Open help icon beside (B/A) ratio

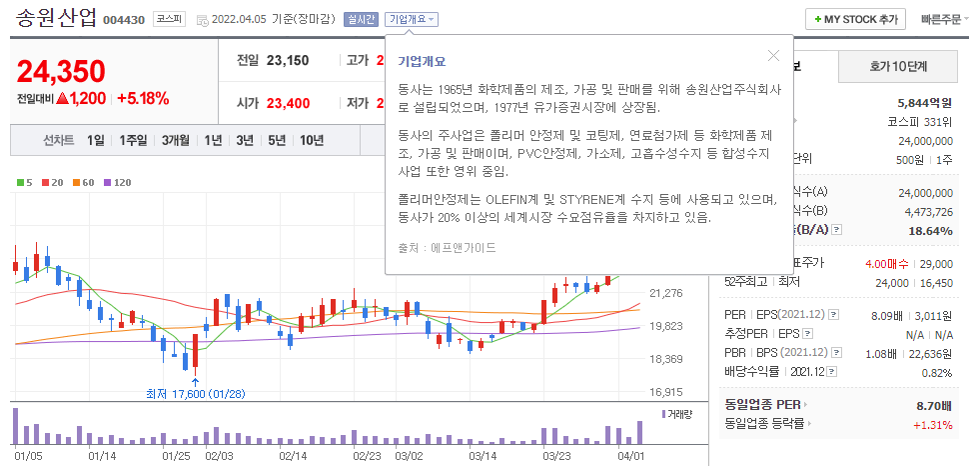coord(837,230)
